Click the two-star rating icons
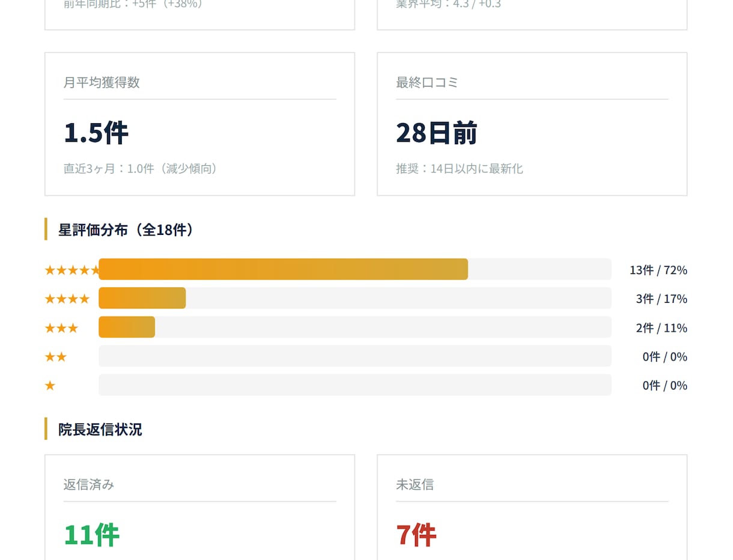 56,357
